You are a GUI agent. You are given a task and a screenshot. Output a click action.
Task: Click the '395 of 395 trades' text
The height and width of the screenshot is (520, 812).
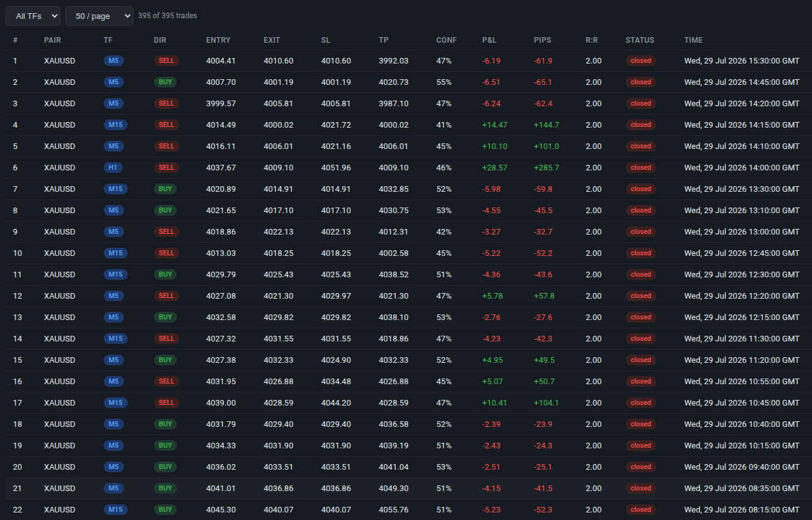(167, 16)
